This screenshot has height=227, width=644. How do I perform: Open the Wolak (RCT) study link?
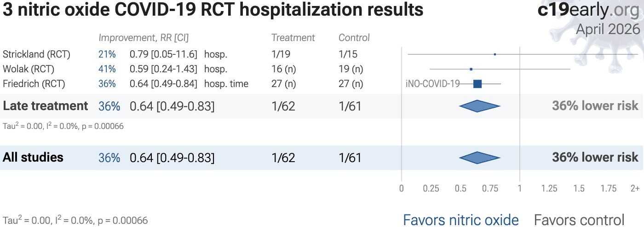29,69
